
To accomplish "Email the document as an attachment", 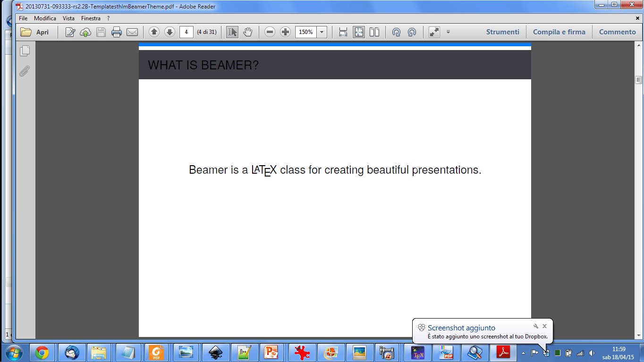I will (x=132, y=32).
